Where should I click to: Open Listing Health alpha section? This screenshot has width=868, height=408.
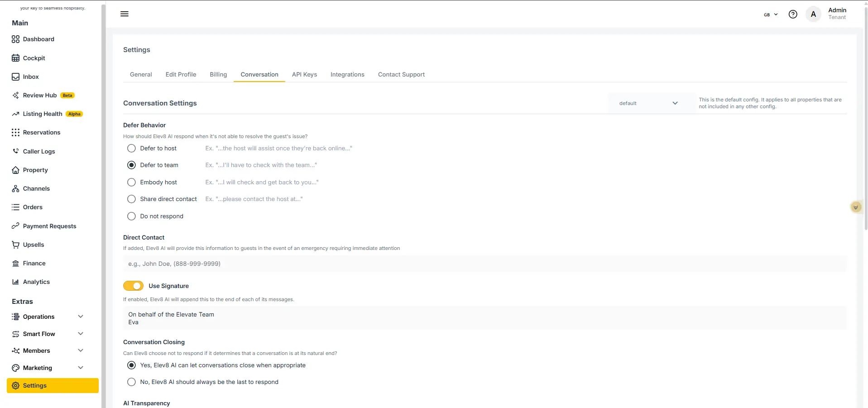pyautogui.click(x=47, y=114)
